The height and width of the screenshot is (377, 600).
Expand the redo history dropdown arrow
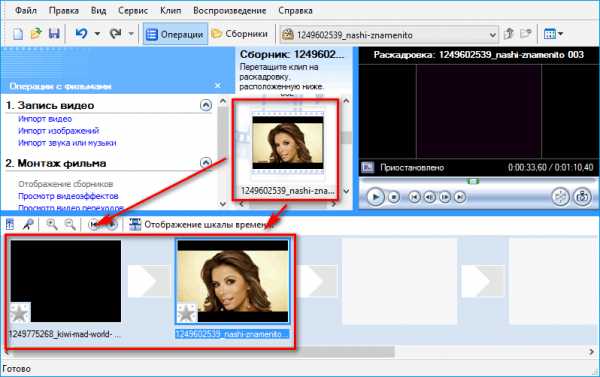click(x=131, y=34)
